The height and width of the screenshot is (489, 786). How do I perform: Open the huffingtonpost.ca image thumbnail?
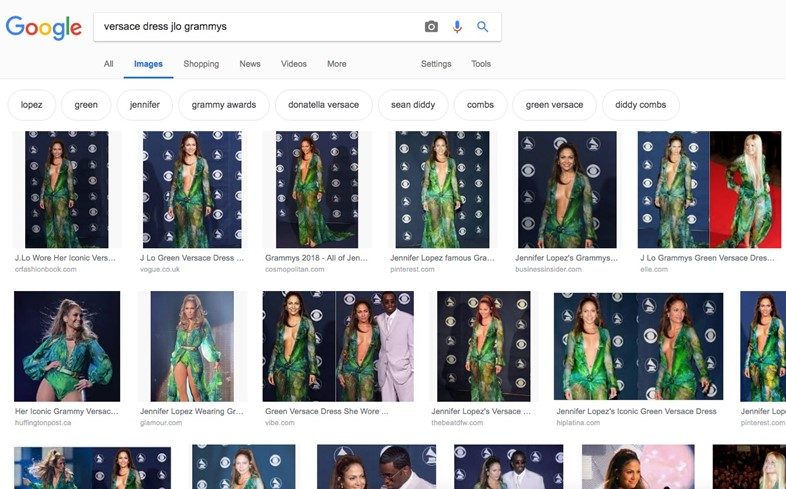point(67,346)
